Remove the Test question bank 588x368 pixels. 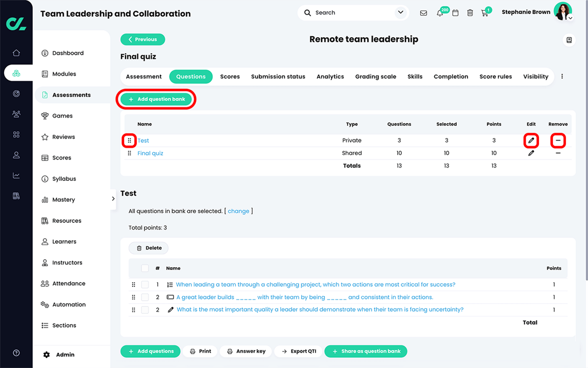[558, 141]
